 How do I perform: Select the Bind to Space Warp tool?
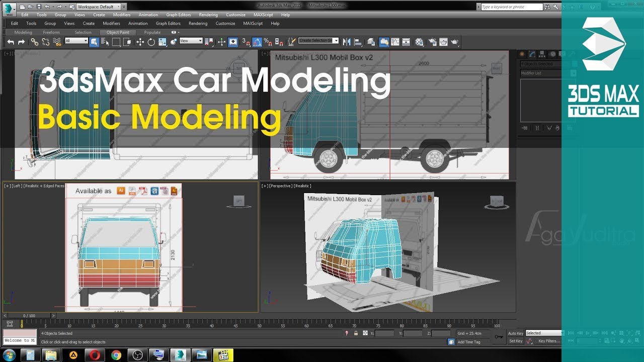point(57,42)
